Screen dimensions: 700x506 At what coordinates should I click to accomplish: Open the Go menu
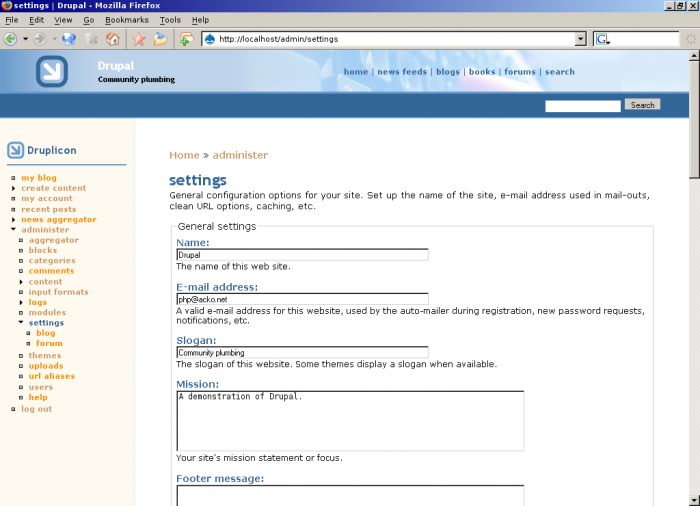(88, 20)
